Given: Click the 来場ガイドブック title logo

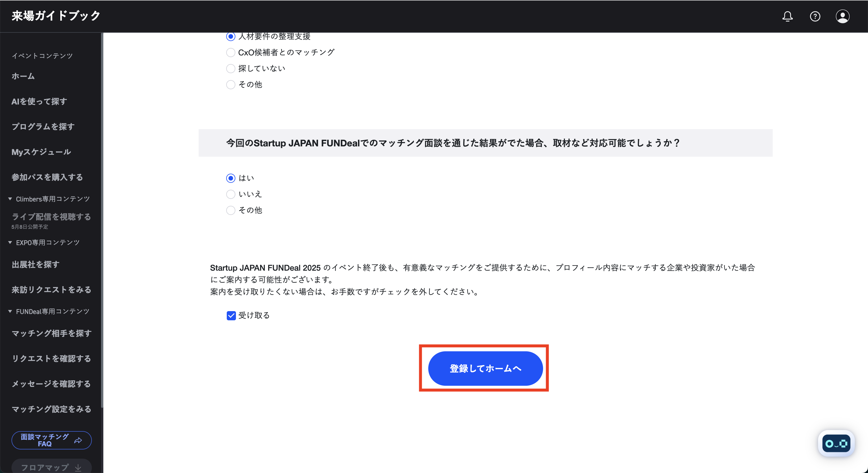Looking at the screenshot, I should (x=56, y=16).
